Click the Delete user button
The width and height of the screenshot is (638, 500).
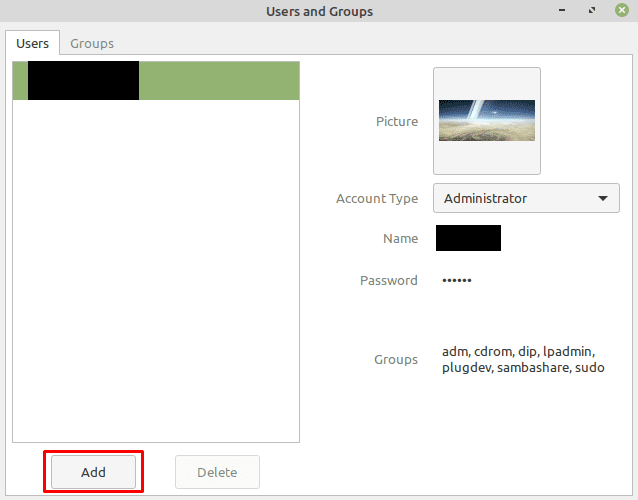pyautogui.click(x=217, y=472)
